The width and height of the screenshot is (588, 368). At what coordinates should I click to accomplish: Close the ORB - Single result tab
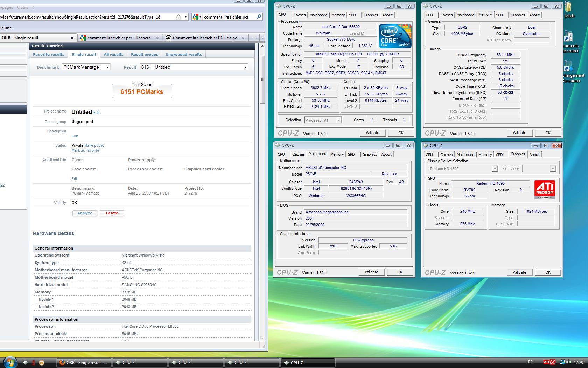72,38
